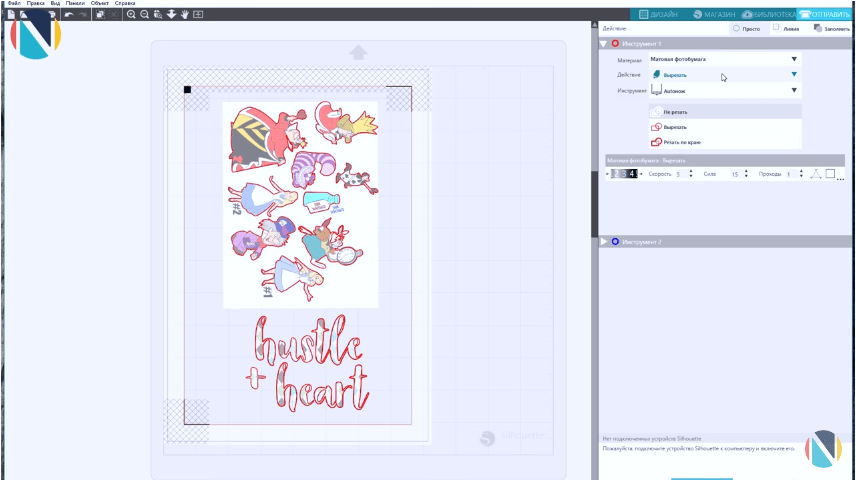Select the hustle + heart lettering

pos(307,363)
